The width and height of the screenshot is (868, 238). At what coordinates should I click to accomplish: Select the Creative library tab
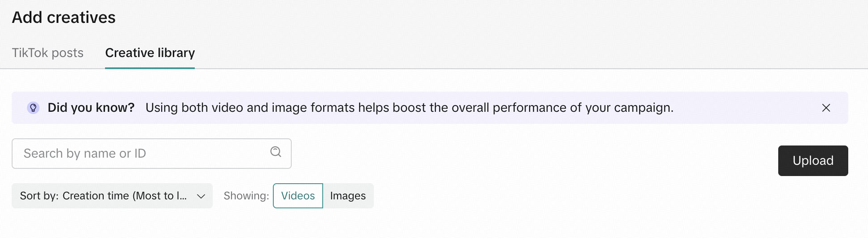coord(150,53)
